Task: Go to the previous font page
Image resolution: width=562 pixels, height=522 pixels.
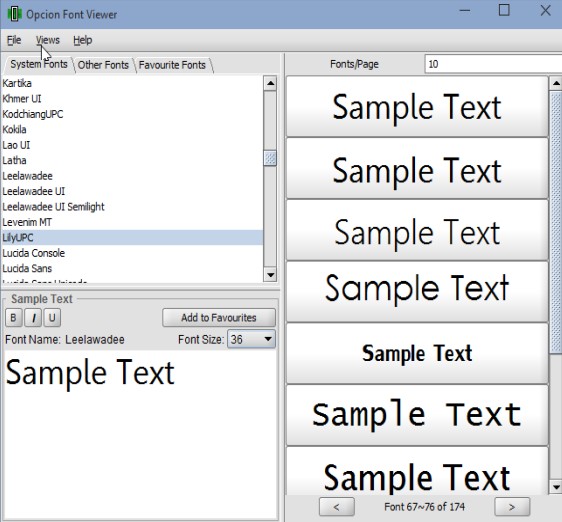Action: (337, 507)
